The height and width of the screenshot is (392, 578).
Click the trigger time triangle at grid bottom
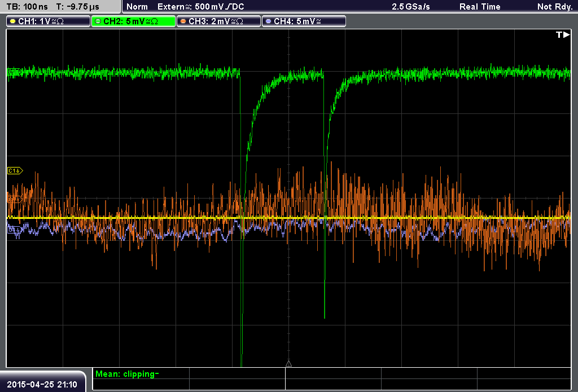(x=288, y=364)
